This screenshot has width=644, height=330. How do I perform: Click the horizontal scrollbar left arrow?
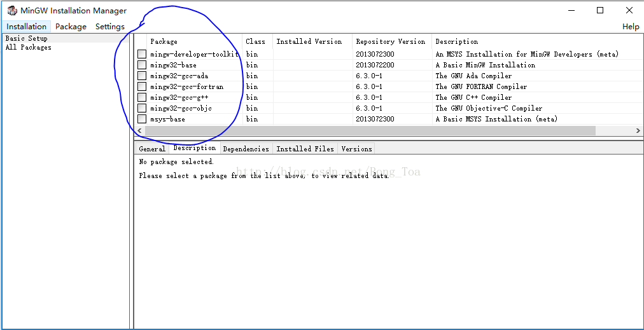[139, 130]
